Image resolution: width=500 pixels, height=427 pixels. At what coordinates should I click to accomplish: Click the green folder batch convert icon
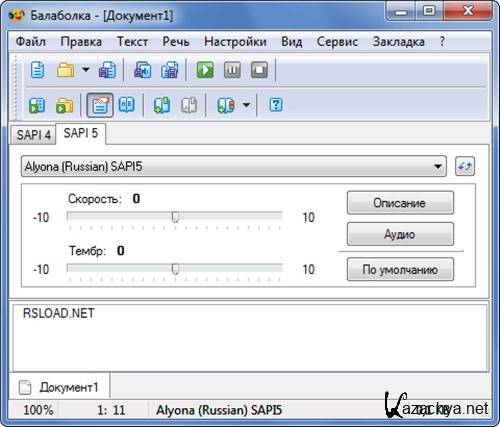click(x=65, y=105)
